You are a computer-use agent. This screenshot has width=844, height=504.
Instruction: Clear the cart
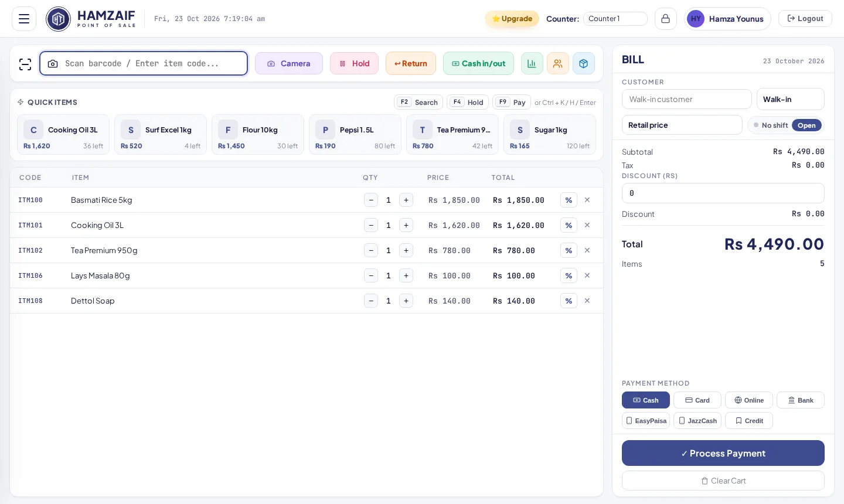(723, 481)
